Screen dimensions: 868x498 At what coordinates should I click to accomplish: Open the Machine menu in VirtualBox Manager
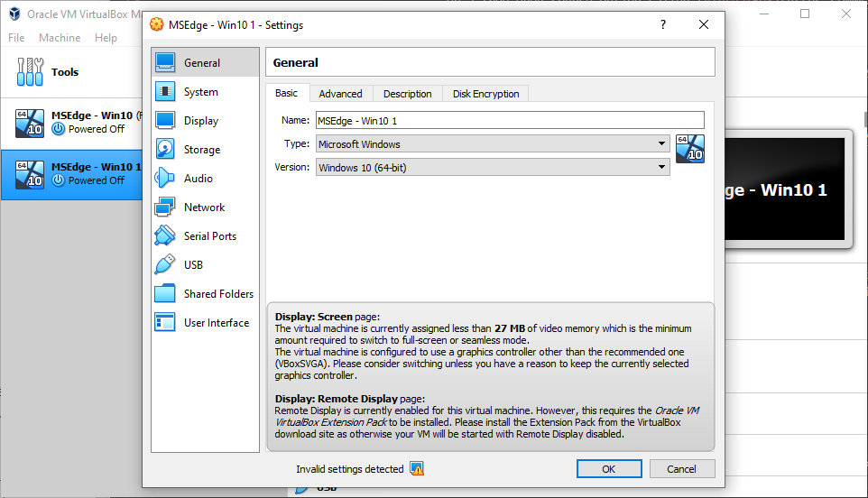coord(60,38)
